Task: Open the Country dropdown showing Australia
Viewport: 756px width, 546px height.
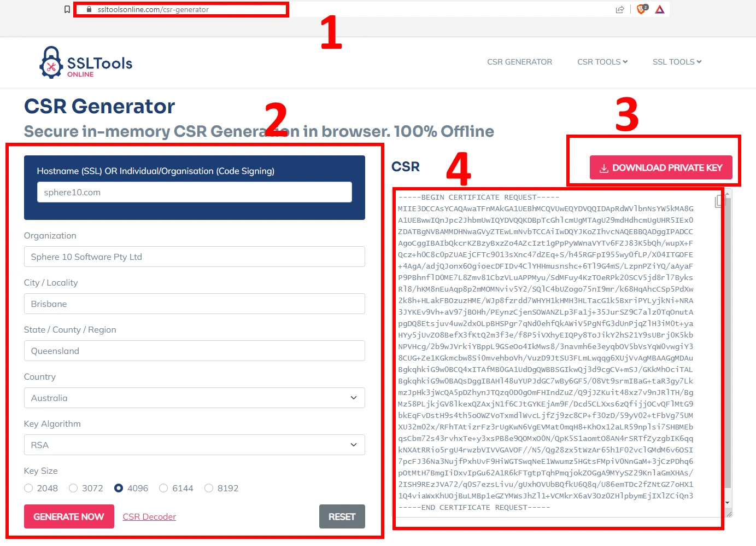Action: pyautogui.click(x=194, y=398)
